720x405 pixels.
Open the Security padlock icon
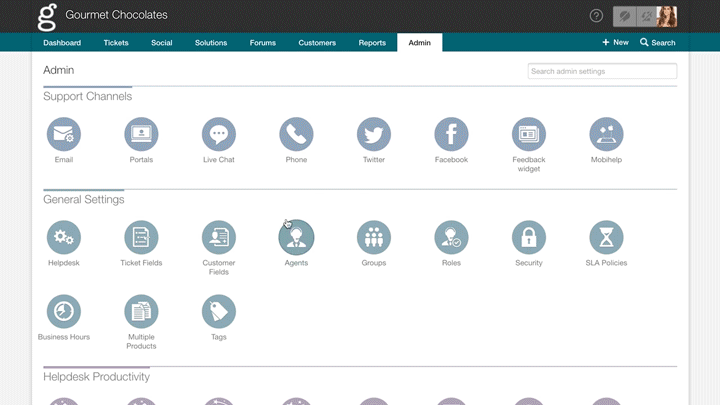tap(529, 237)
